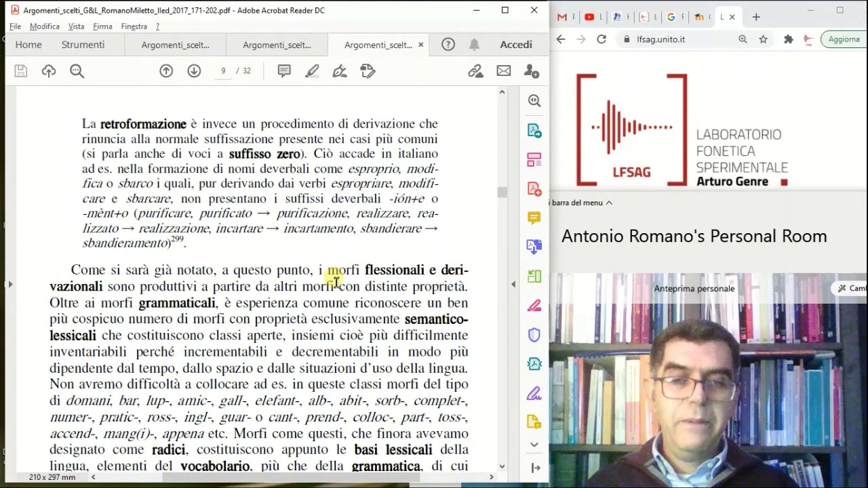Open the Finestra menu
This screenshot has height=488, width=868.
(134, 26)
